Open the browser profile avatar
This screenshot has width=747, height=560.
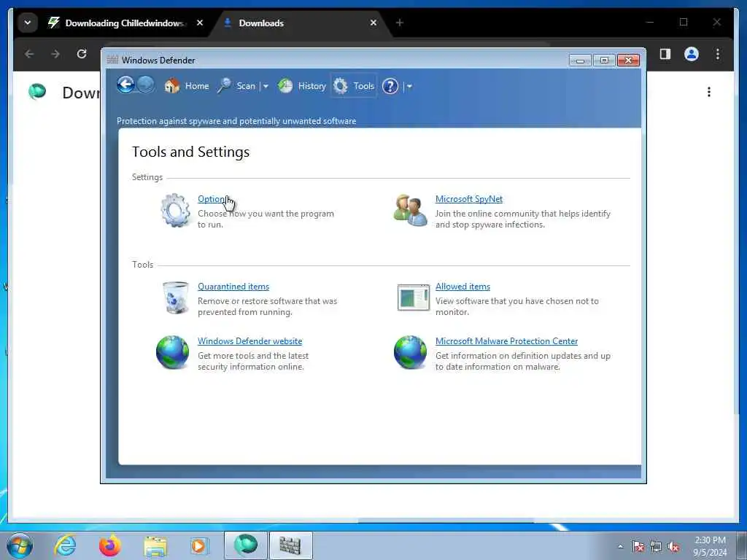(692, 54)
